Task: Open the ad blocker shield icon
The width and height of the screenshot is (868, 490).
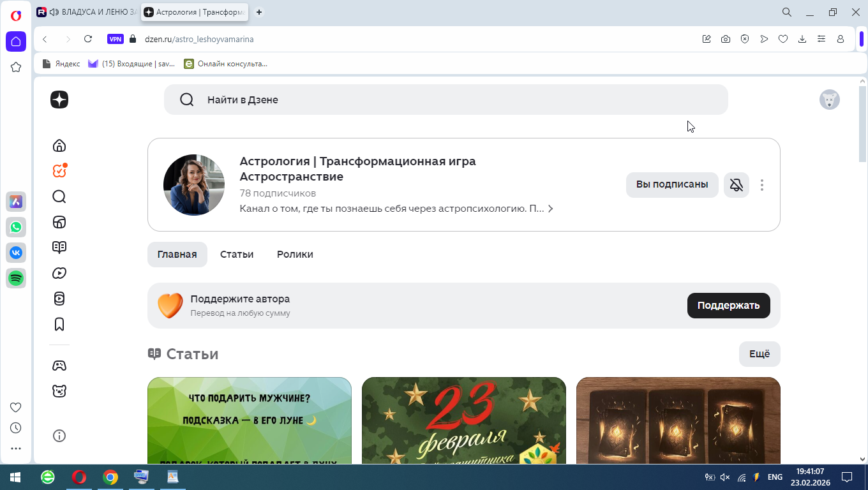Action: coord(745,39)
